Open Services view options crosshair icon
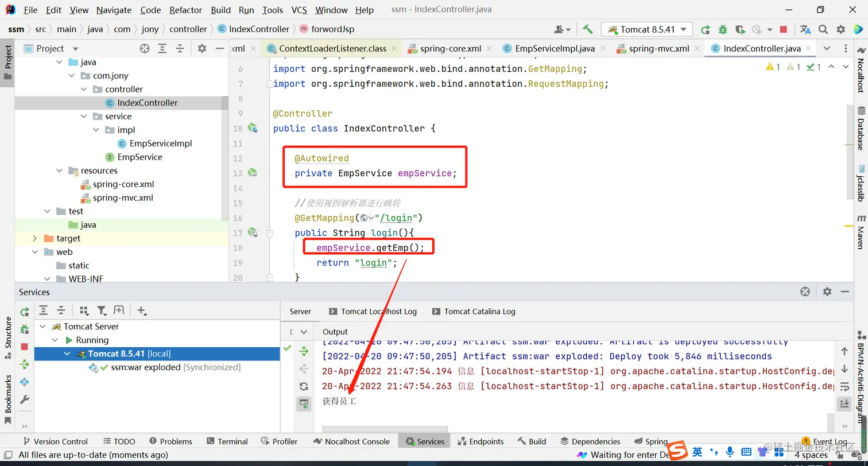The width and height of the screenshot is (868, 466). [x=805, y=292]
